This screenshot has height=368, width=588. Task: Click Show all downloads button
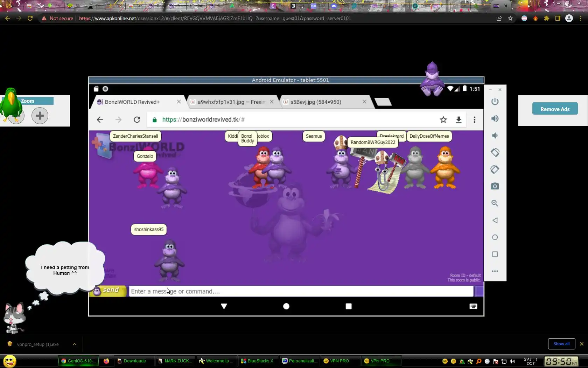[561, 344]
